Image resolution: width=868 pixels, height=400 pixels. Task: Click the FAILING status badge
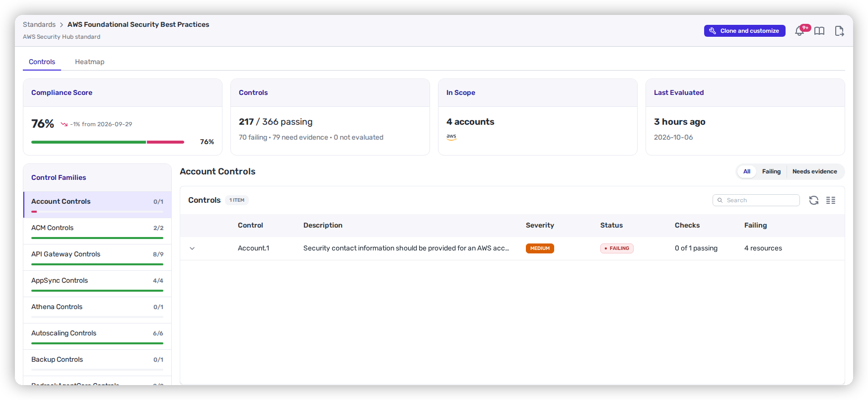pos(617,248)
